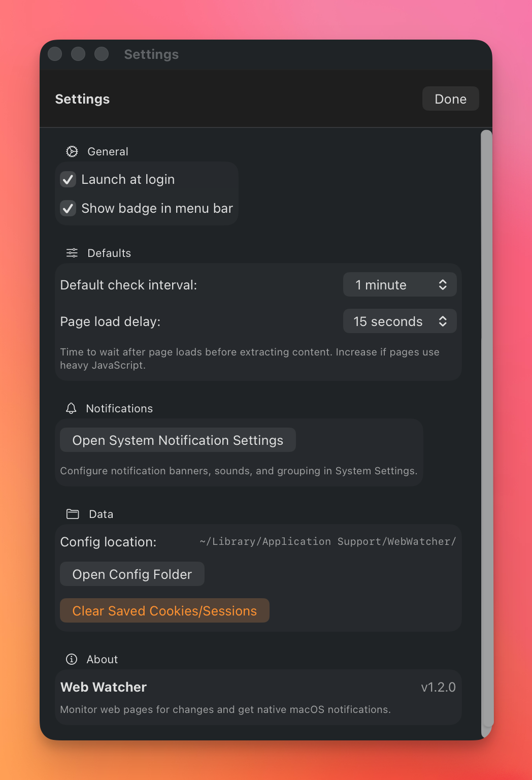Open the Default check interval dropdown
Image resolution: width=532 pixels, height=780 pixels.
(400, 285)
